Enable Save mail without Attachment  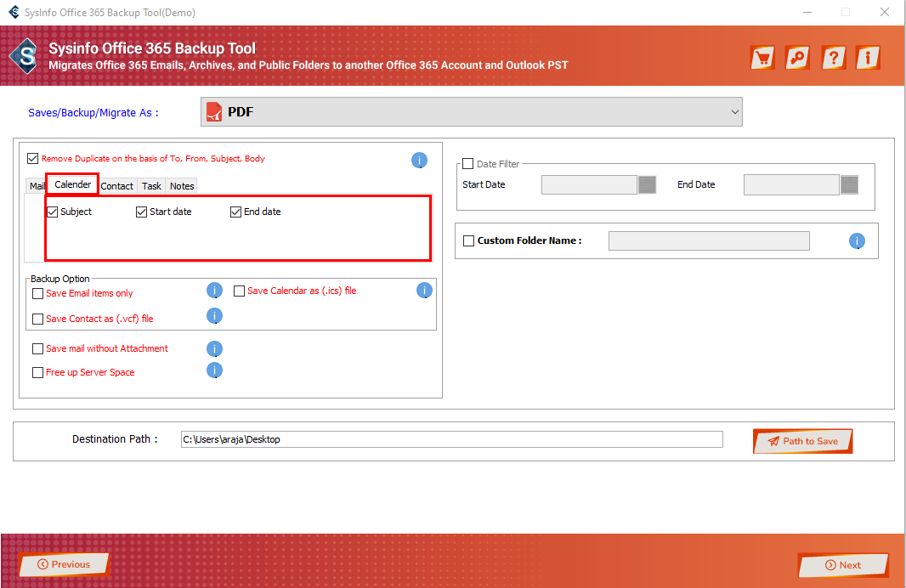click(x=38, y=349)
